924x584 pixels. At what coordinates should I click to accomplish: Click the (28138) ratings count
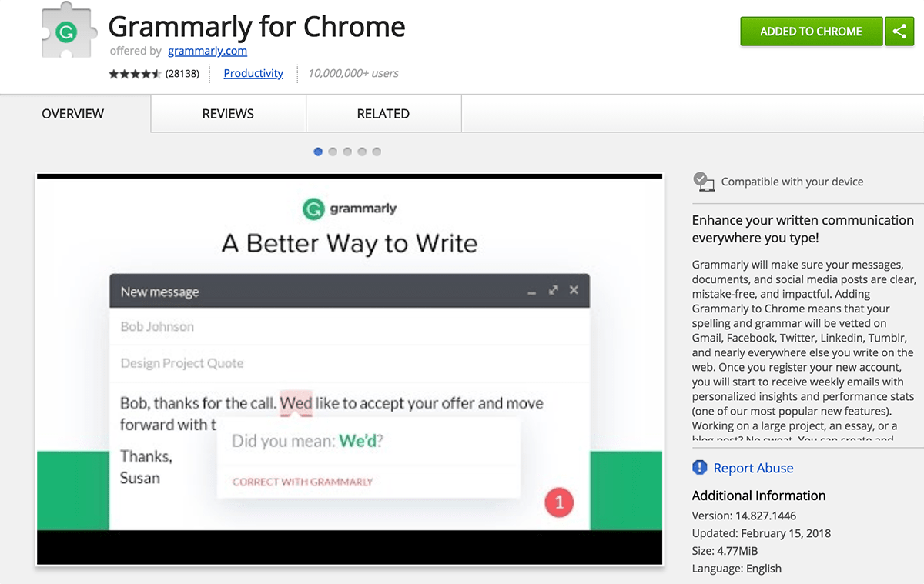click(182, 74)
